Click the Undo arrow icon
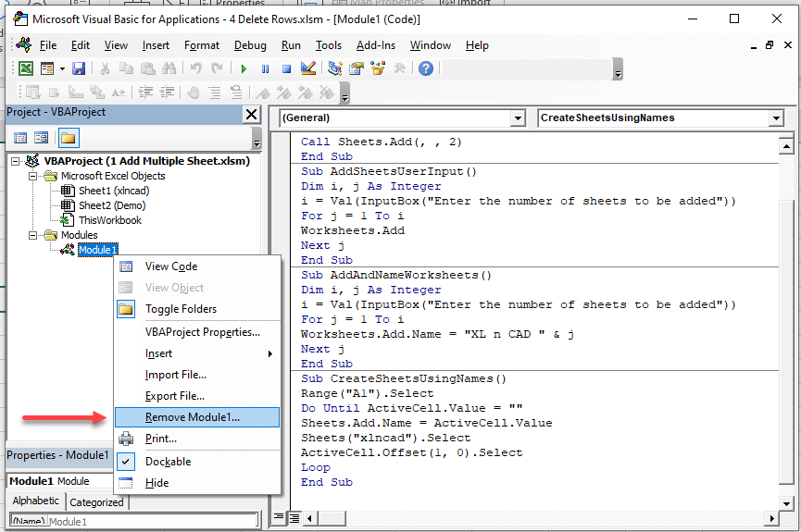Viewport: 801px width, 532px height. (195, 68)
